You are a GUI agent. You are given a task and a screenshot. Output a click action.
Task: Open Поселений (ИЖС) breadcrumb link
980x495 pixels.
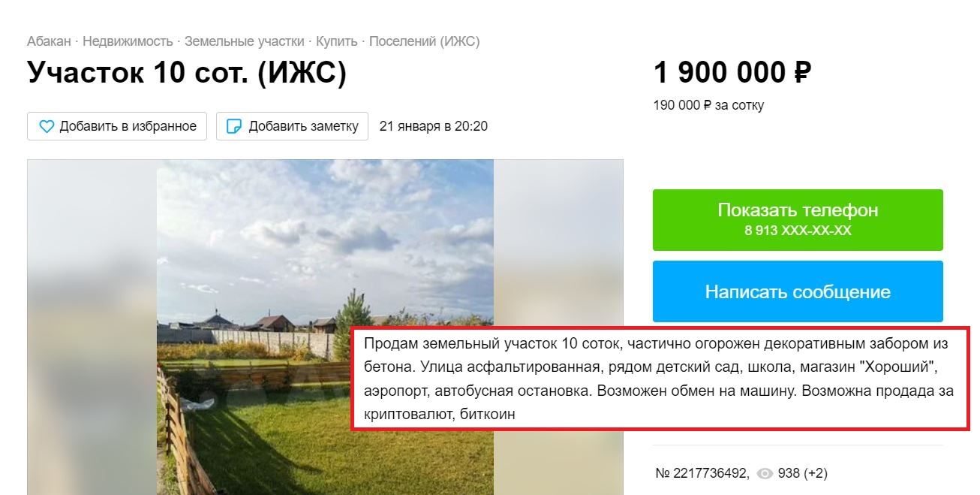[x=425, y=41]
